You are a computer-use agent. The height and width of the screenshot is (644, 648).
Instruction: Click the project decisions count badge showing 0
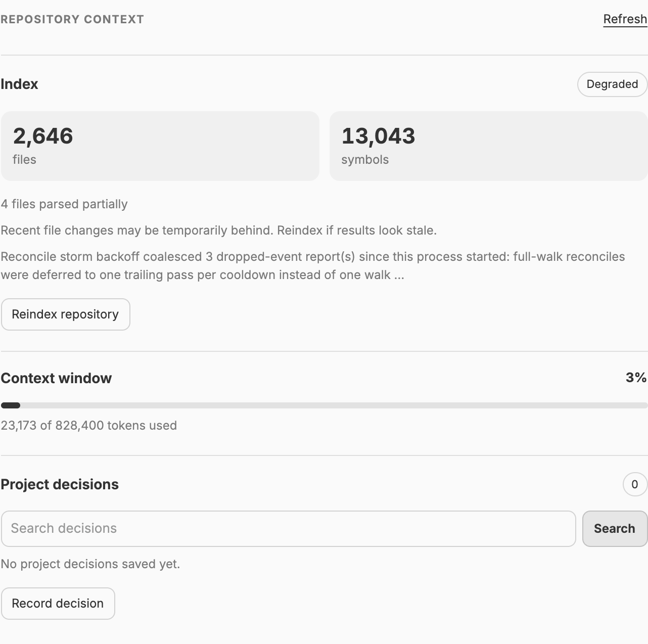[x=635, y=484]
